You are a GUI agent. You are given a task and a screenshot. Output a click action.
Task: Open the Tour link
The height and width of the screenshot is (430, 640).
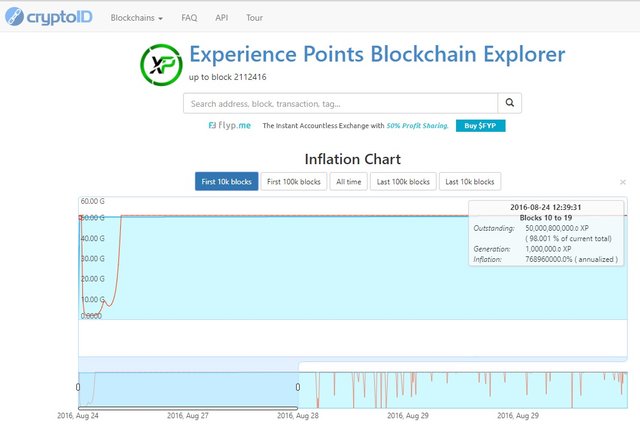[254, 18]
